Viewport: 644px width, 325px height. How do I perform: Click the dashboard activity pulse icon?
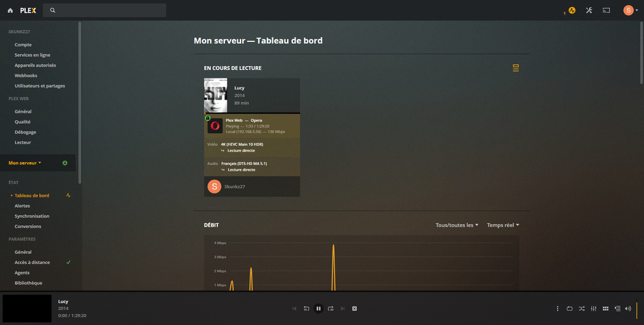pos(68,196)
